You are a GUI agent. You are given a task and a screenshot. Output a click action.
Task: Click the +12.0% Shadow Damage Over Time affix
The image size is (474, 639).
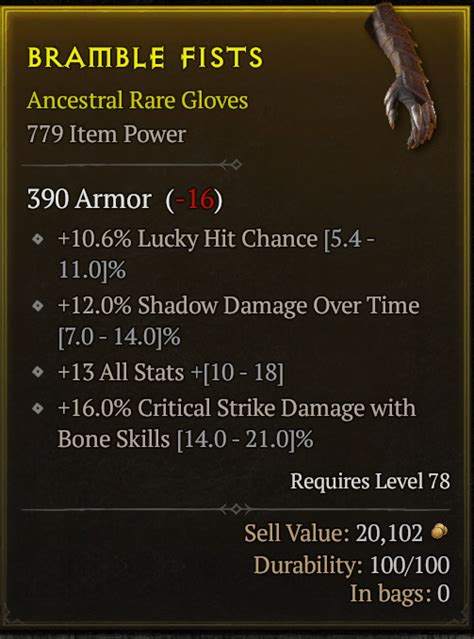238,321
